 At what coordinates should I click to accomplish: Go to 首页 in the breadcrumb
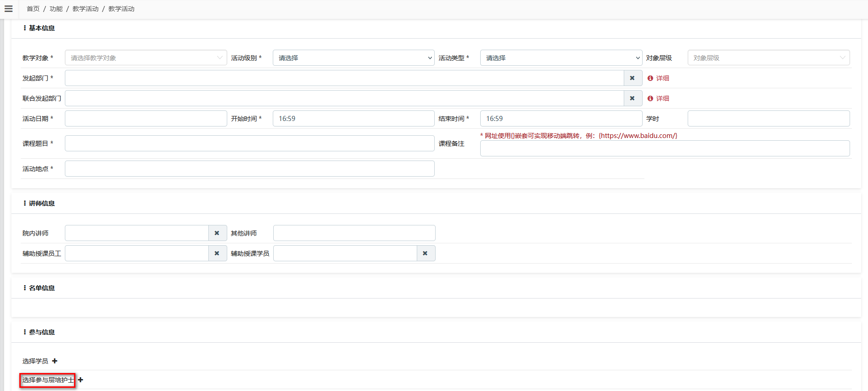coord(33,9)
